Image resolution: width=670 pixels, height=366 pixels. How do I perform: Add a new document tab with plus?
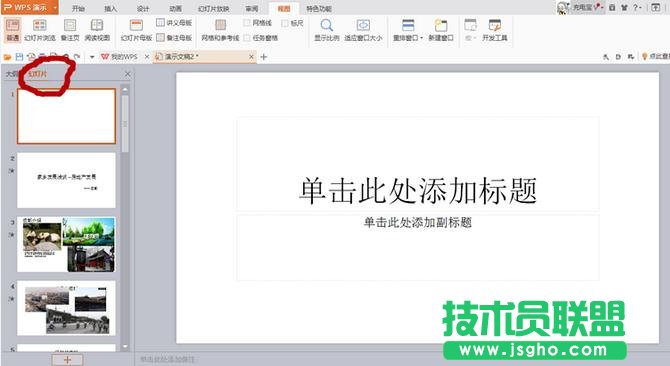click(x=264, y=57)
